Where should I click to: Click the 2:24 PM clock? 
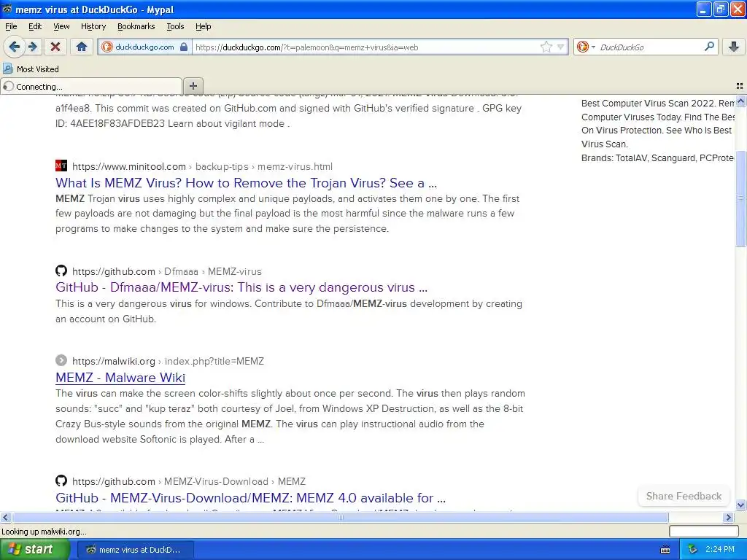coord(720,550)
